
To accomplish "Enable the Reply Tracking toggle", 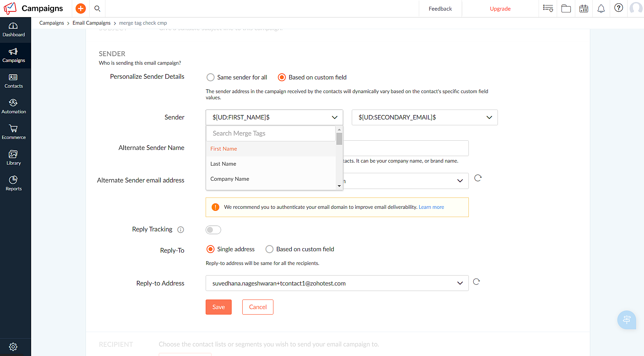I will [x=213, y=230].
